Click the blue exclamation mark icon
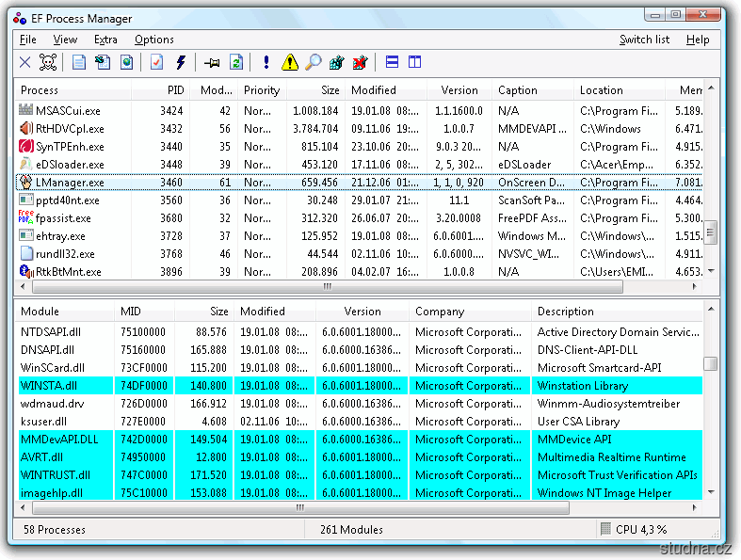The width and height of the screenshot is (741, 560). click(266, 63)
